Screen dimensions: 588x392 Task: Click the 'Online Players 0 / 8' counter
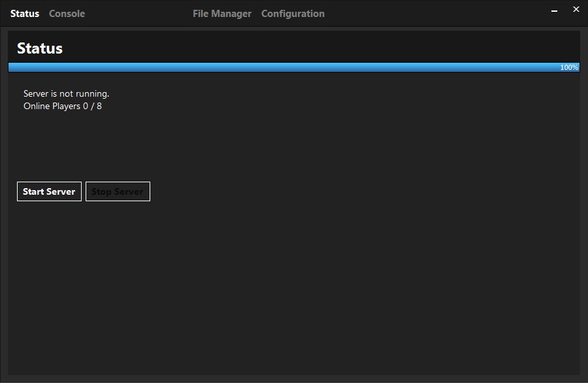63,106
